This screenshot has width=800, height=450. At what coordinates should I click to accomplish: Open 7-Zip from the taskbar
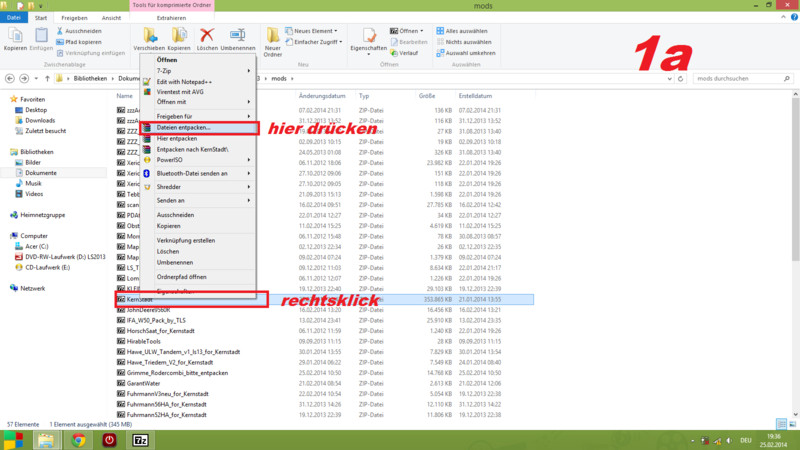coord(141,440)
